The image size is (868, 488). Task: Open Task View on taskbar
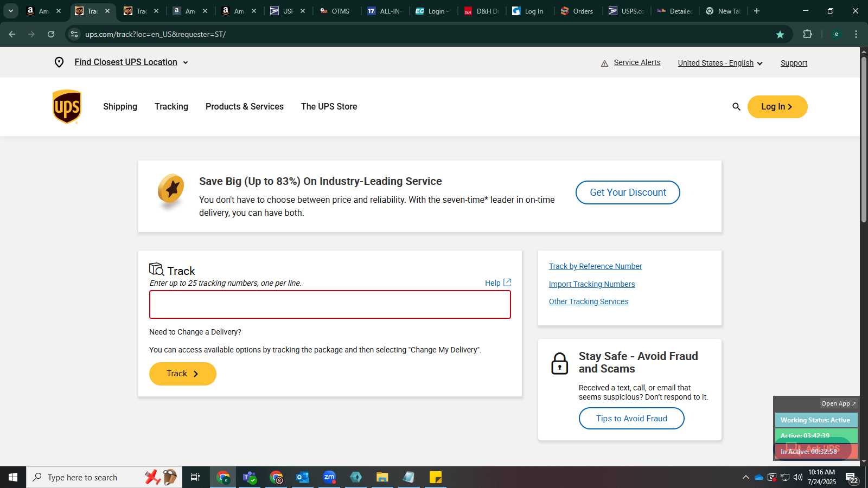pyautogui.click(x=195, y=477)
